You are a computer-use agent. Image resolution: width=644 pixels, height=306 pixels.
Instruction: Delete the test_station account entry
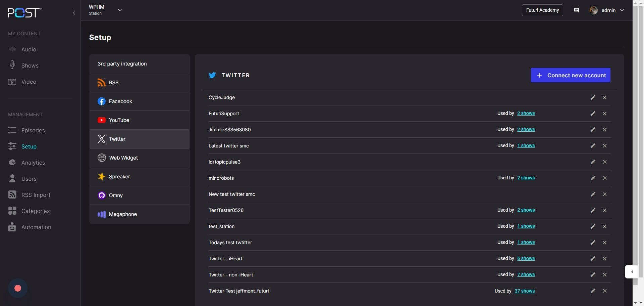click(x=604, y=226)
